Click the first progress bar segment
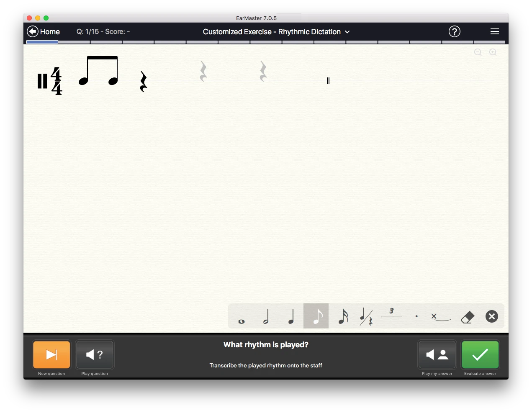Screen dimensions: 532x413 (x=42, y=42)
